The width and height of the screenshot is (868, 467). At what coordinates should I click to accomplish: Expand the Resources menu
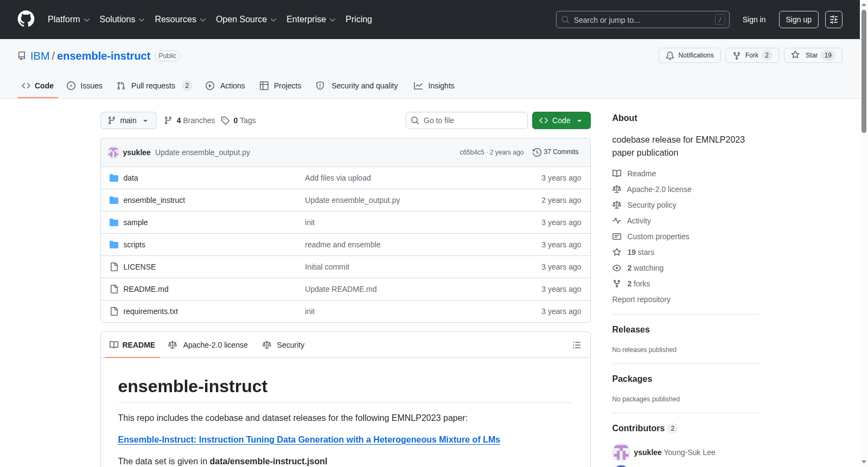pyautogui.click(x=181, y=20)
